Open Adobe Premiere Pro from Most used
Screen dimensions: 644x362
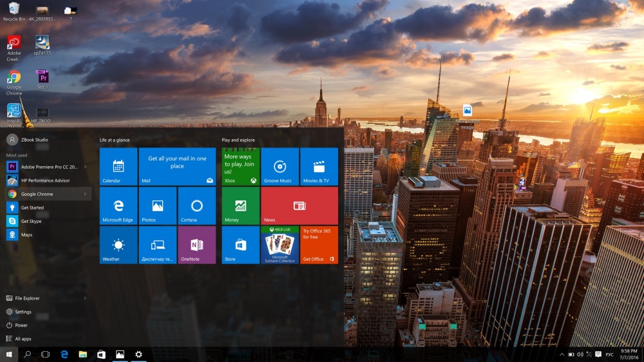tap(48, 167)
